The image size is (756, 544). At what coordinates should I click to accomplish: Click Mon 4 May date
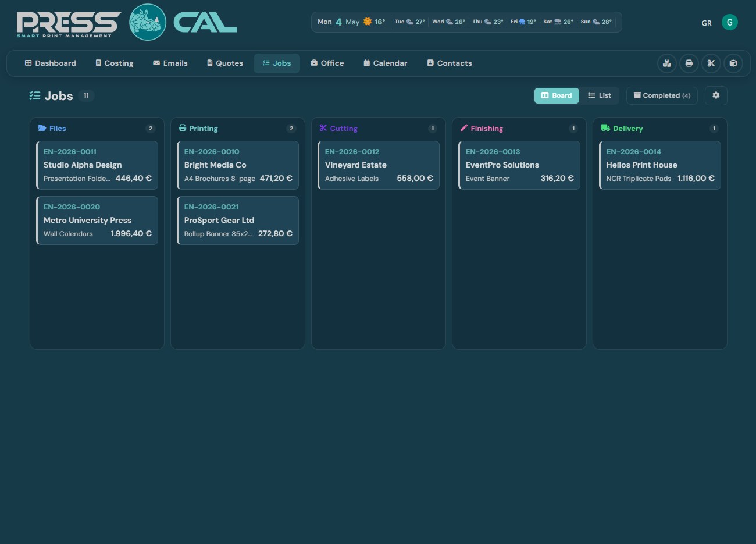[338, 22]
